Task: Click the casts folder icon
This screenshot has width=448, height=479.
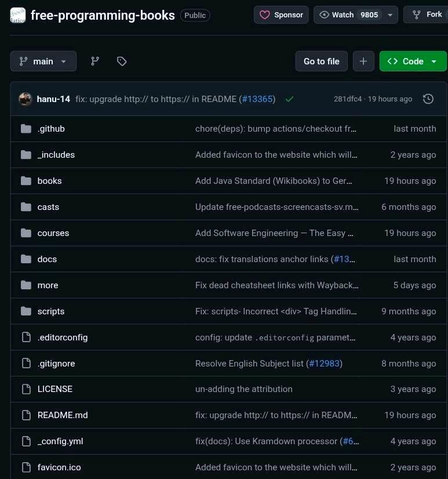Action: point(26,207)
